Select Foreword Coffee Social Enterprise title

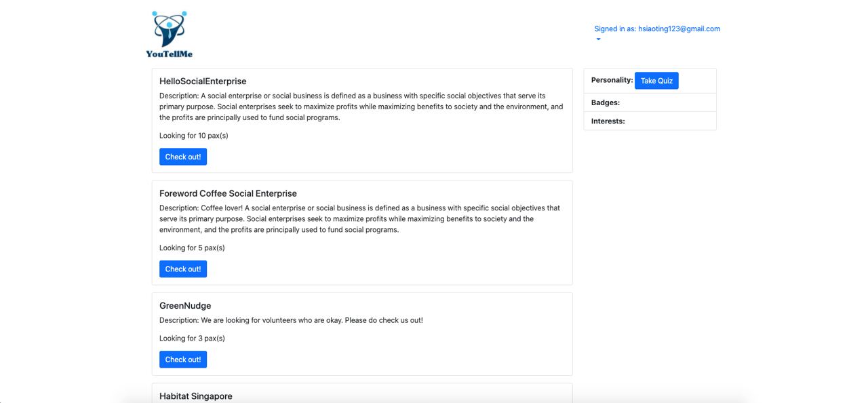(228, 193)
